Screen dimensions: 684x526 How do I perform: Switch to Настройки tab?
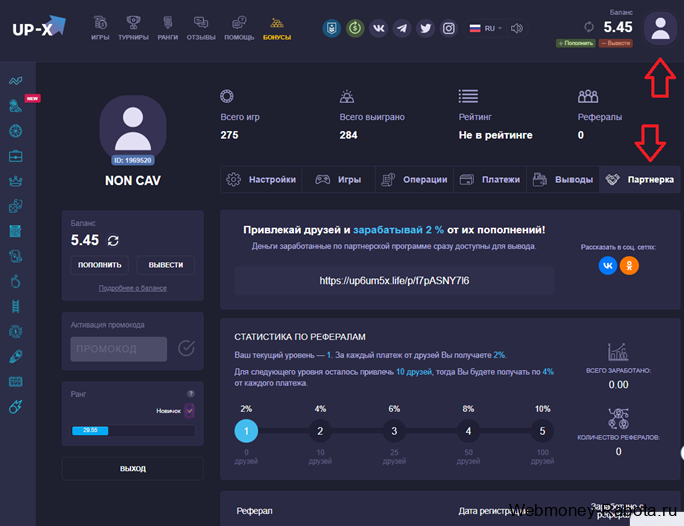click(261, 179)
